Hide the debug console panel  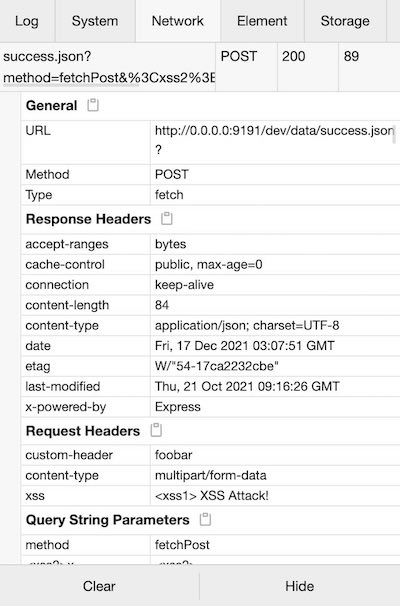tap(300, 586)
